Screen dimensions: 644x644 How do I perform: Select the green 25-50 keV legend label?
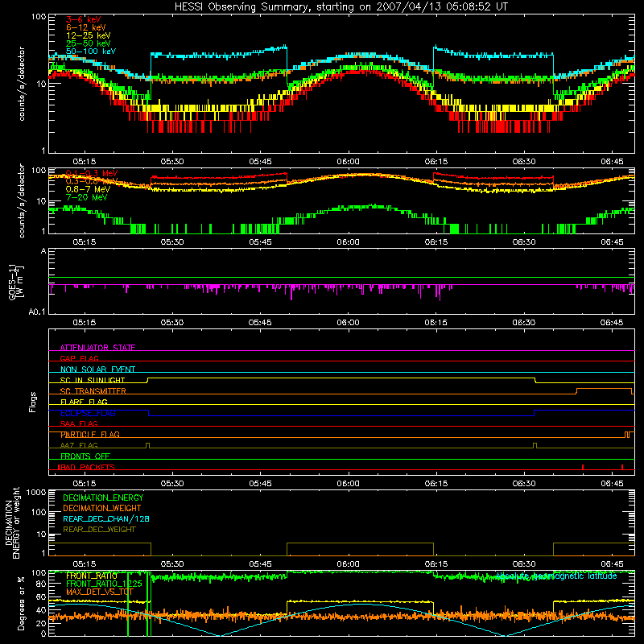pos(89,43)
